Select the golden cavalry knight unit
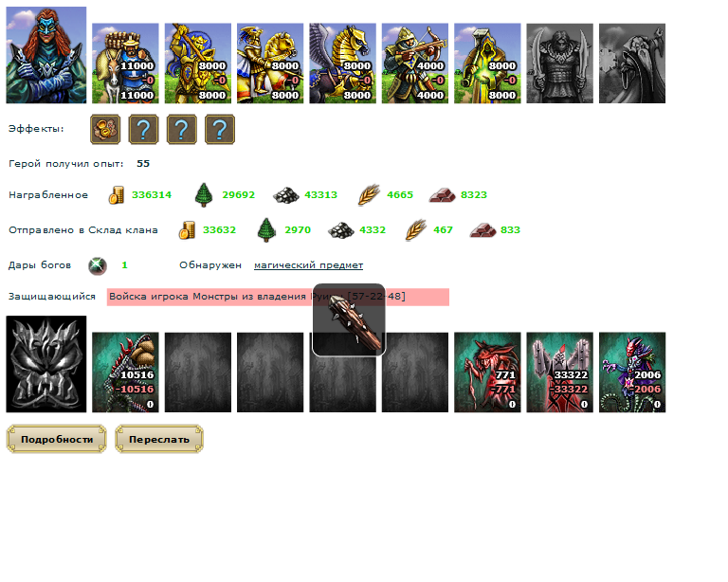 tap(270, 64)
